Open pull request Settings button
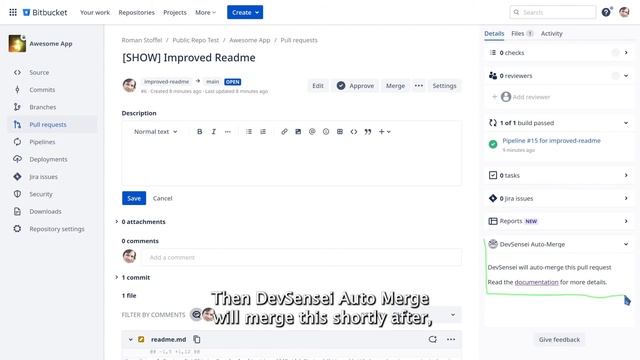This screenshot has height=360, width=640. (444, 86)
